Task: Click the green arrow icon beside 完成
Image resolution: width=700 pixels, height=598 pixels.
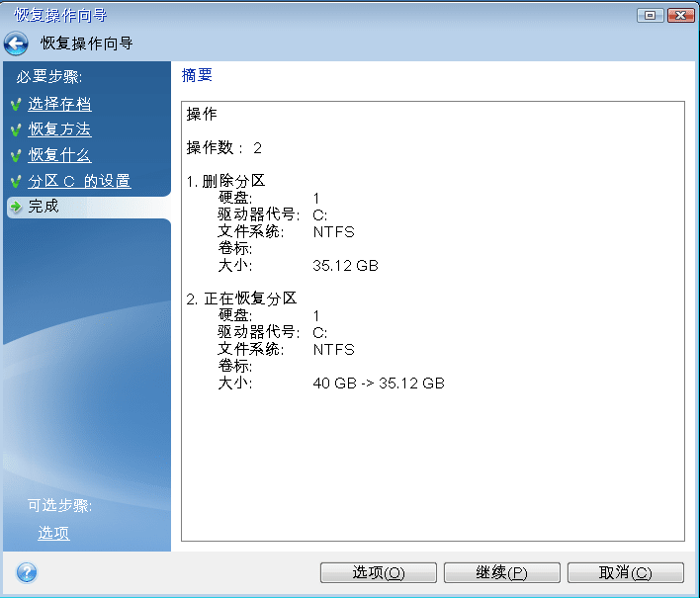Action: pos(16,207)
